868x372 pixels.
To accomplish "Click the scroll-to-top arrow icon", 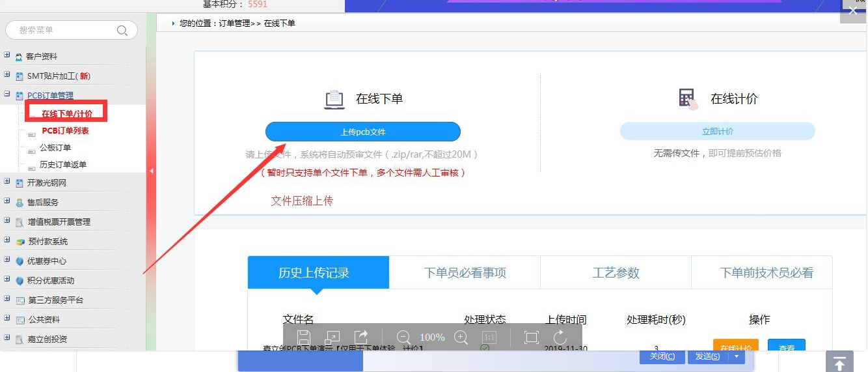I will point(839,362).
